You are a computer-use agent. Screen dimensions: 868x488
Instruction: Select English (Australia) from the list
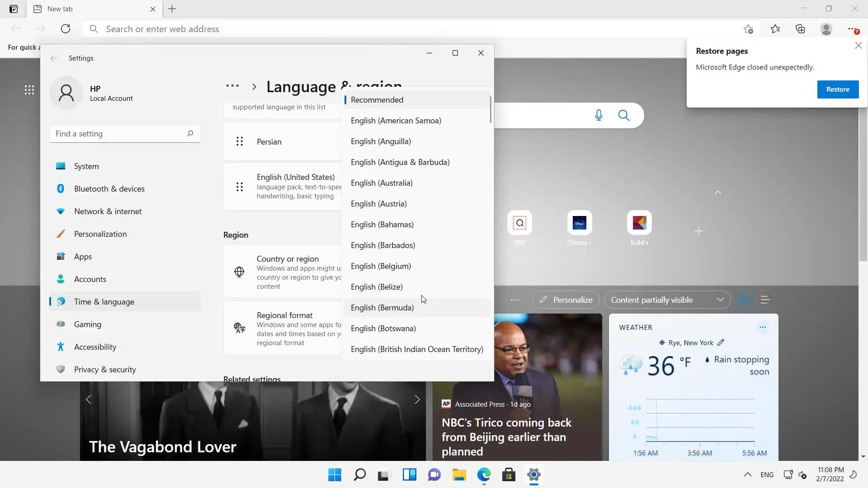[382, 183]
